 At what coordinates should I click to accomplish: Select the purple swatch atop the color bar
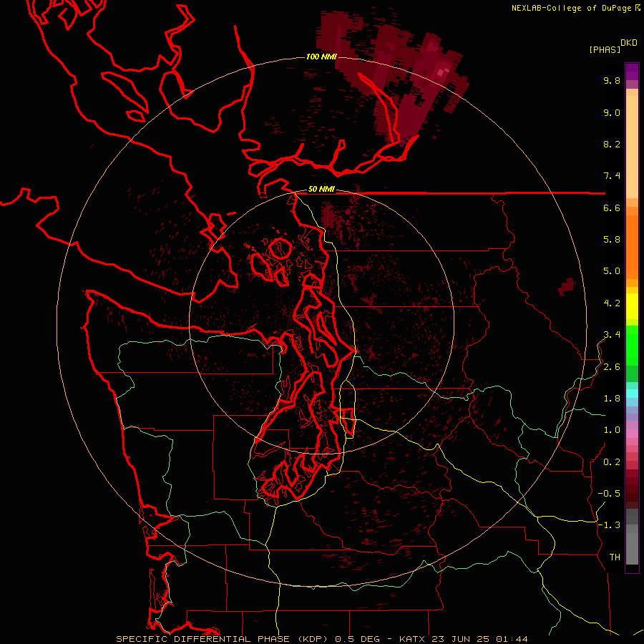632,72
